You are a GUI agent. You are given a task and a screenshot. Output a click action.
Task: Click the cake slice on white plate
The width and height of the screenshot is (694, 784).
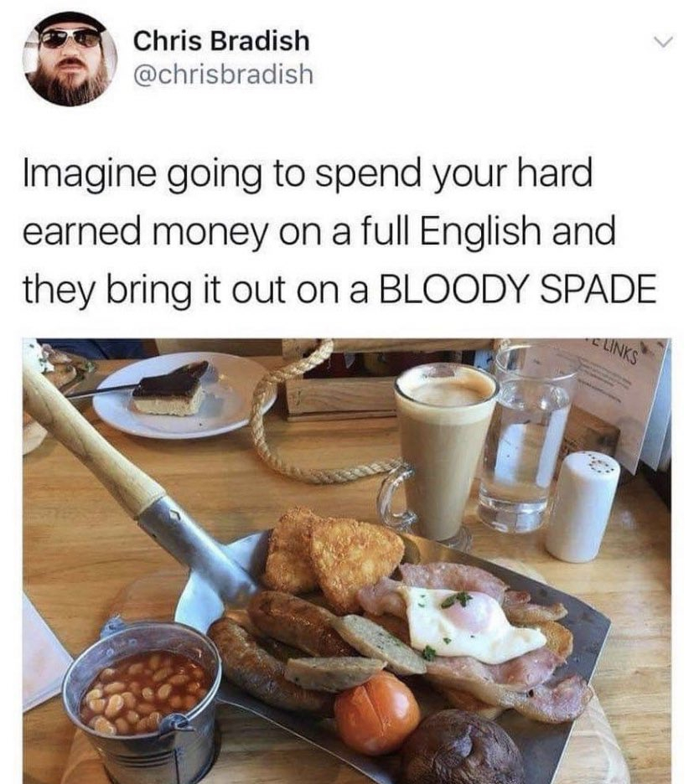171,389
